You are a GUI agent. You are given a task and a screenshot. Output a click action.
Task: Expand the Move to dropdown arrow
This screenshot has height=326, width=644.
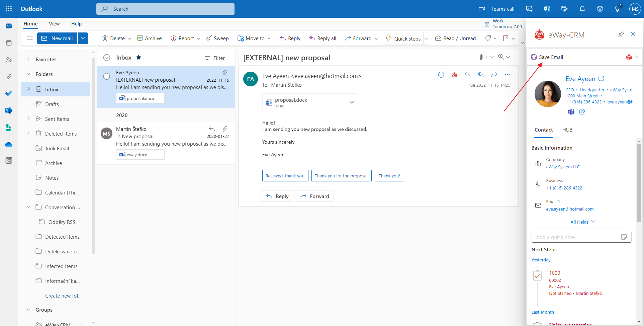pos(269,38)
